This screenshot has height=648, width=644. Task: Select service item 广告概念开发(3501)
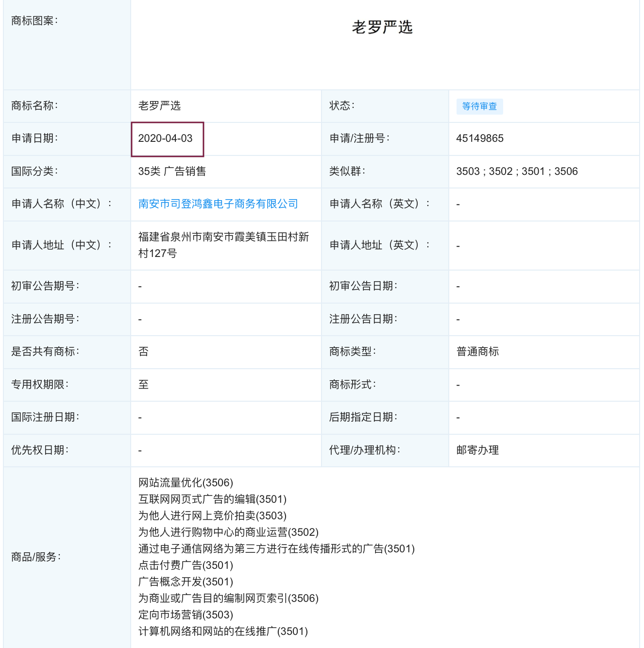pyautogui.click(x=186, y=582)
